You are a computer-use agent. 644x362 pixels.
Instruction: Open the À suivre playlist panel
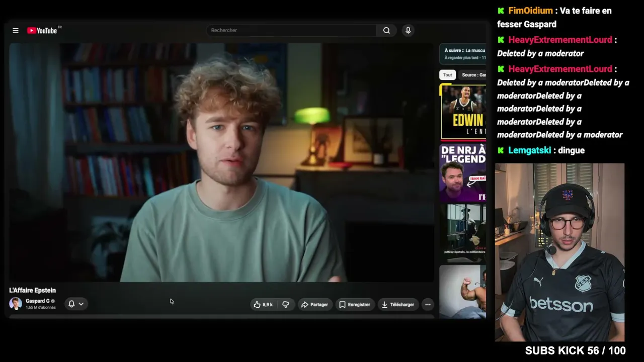[463, 54]
